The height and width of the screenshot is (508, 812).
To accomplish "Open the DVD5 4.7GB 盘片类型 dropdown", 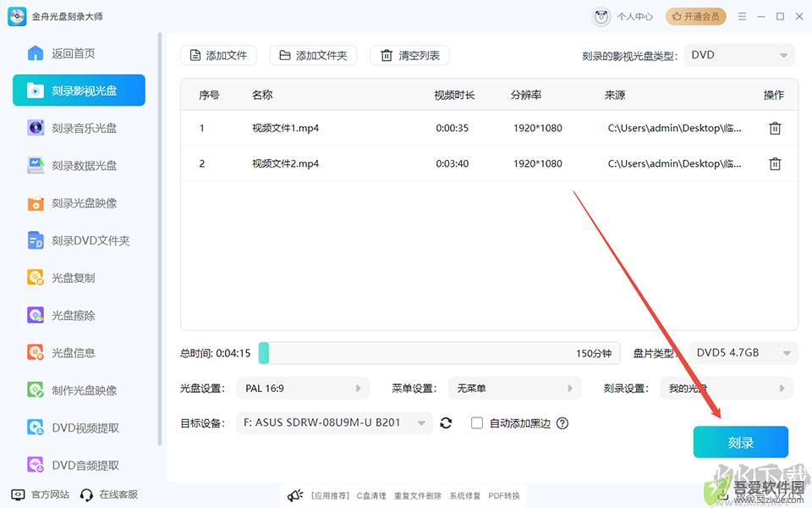I will (x=743, y=353).
